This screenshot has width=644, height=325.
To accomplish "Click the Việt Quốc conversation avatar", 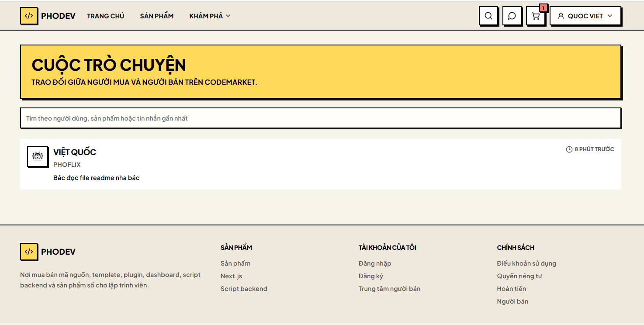I will click(x=38, y=156).
